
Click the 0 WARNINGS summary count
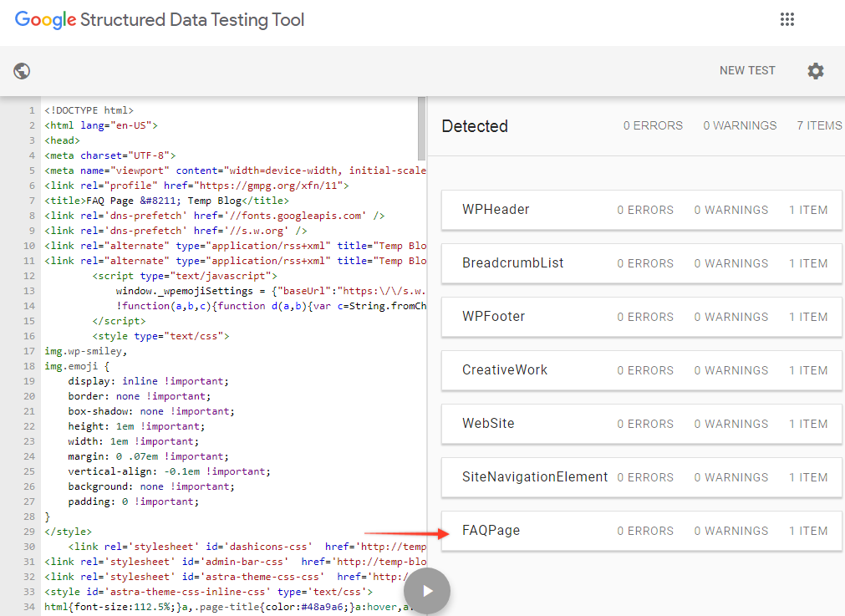pos(740,126)
